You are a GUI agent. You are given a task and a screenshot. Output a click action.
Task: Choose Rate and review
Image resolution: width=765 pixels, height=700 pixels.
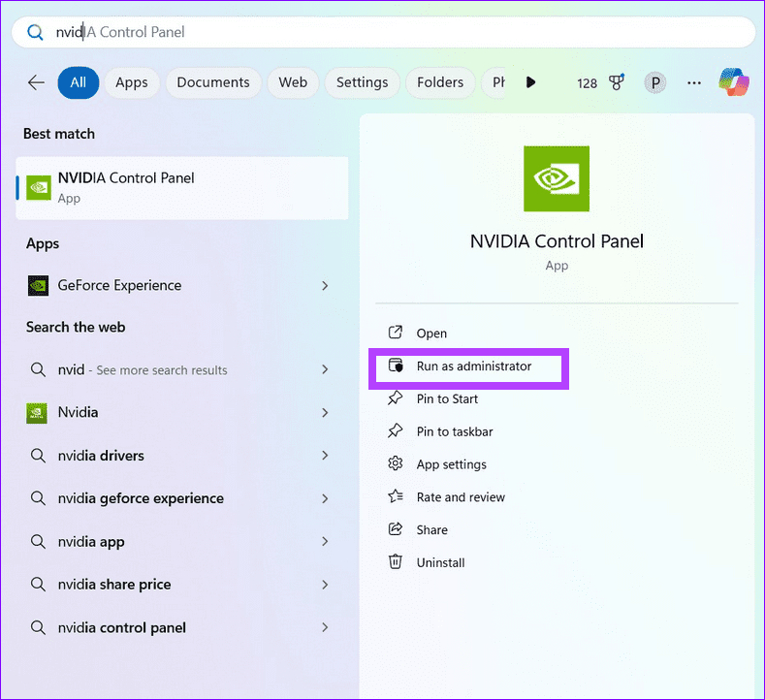[x=461, y=497]
